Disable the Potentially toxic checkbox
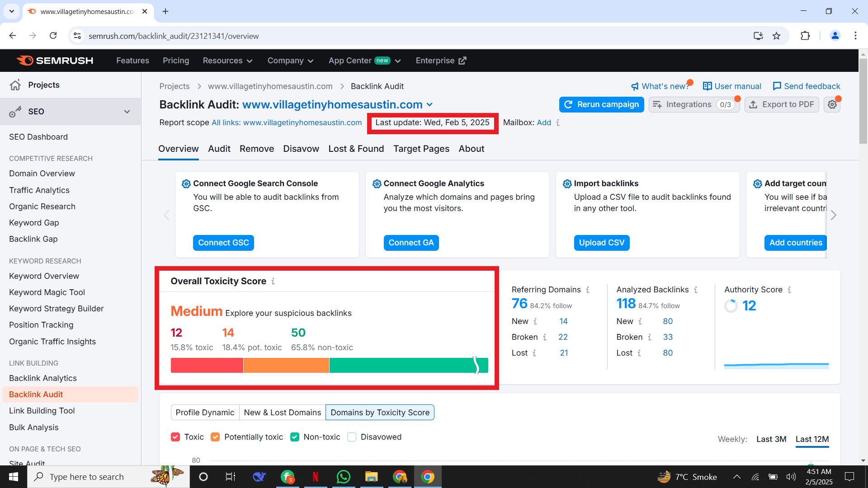The image size is (868, 488). coord(215,437)
